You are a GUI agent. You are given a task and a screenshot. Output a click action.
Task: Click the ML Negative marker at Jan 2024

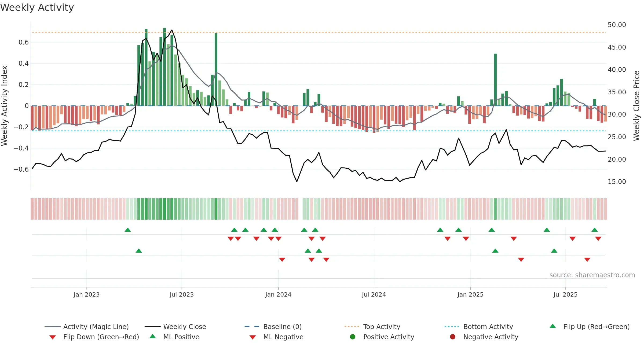[x=282, y=260]
